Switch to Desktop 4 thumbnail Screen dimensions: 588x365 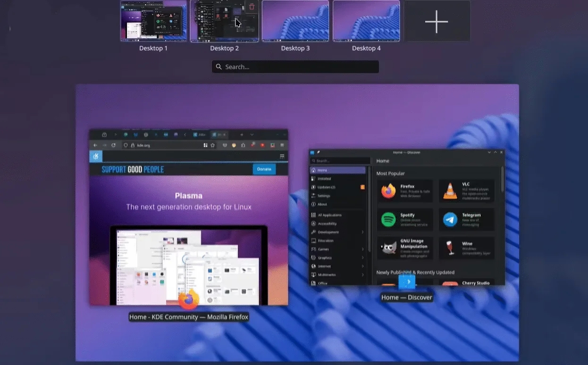[x=366, y=21]
